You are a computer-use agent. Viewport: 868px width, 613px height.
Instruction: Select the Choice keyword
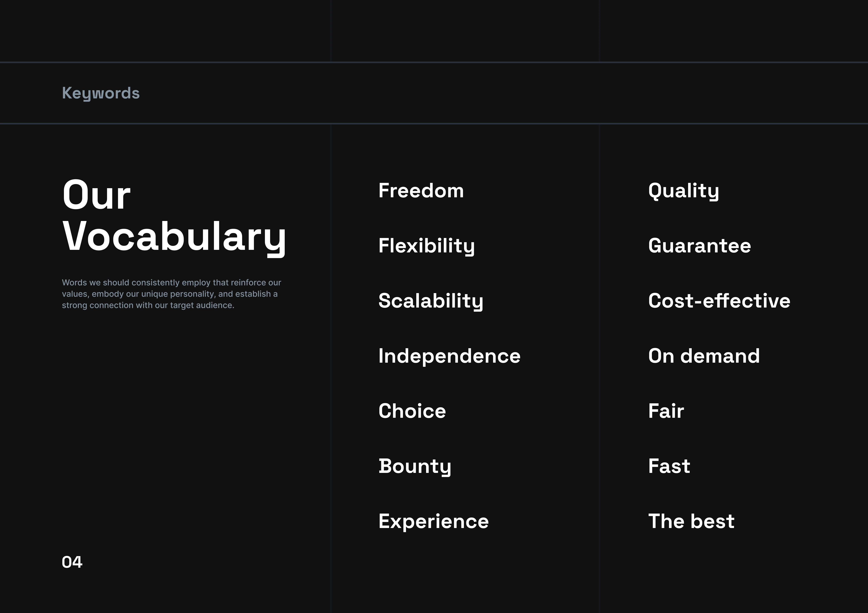pyautogui.click(x=412, y=411)
